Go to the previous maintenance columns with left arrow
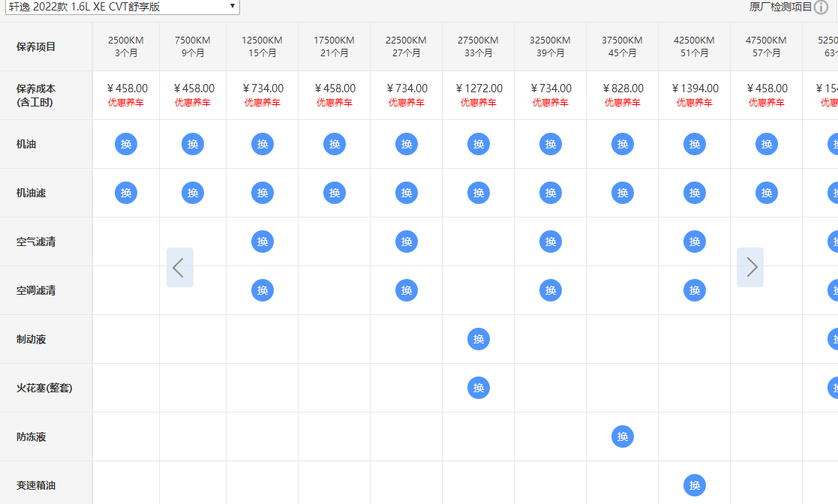 point(179,267)
